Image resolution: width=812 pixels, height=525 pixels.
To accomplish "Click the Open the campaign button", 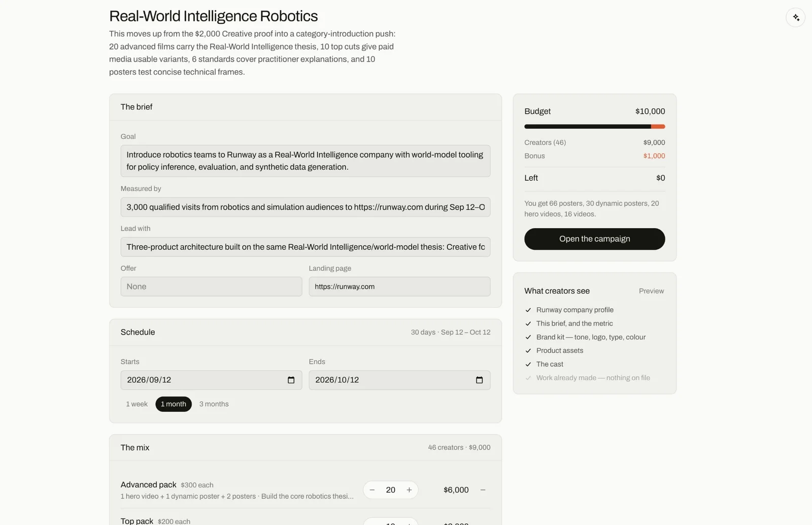I will tap(594, 239).
